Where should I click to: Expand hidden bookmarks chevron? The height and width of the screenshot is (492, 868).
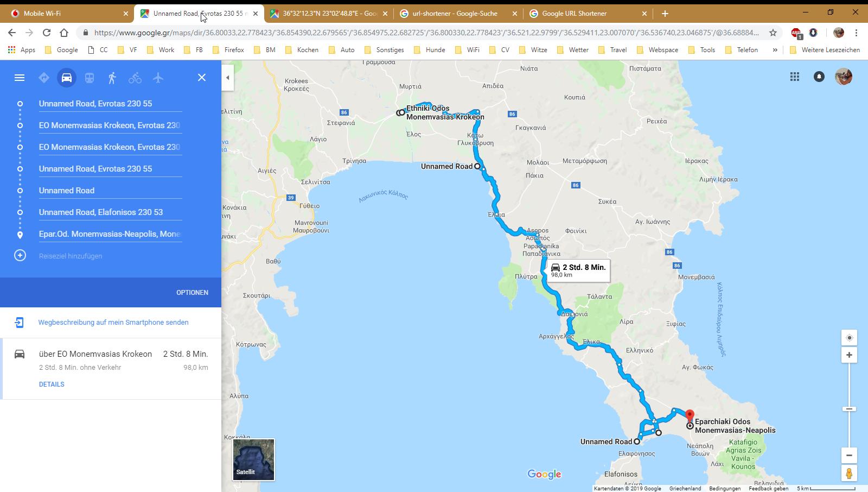(x=775, y=50)
